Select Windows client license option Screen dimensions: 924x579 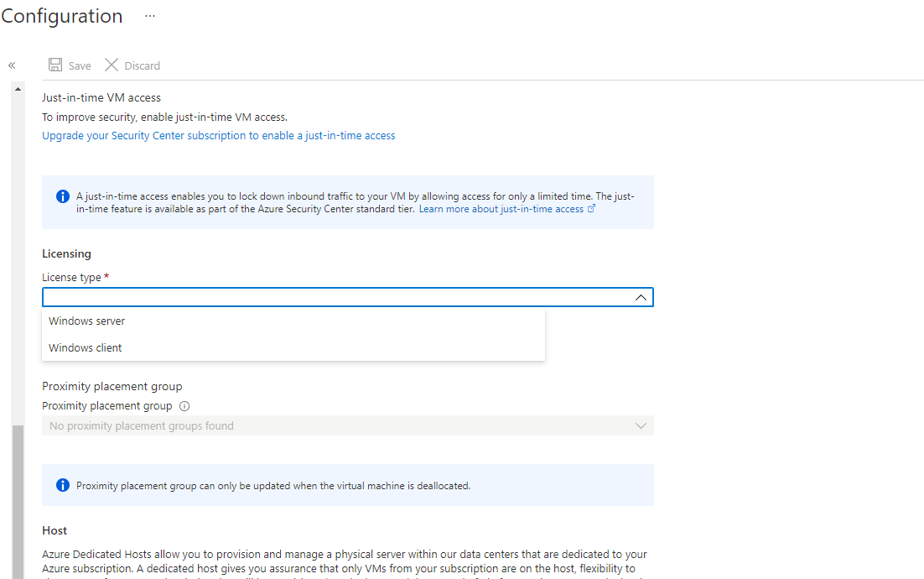pos(293,348)
